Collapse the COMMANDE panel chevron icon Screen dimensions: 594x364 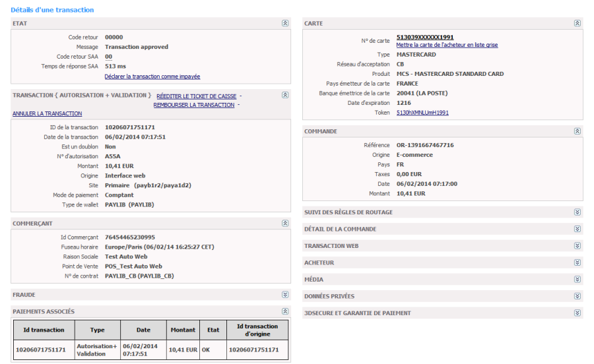tap(577, 131)
